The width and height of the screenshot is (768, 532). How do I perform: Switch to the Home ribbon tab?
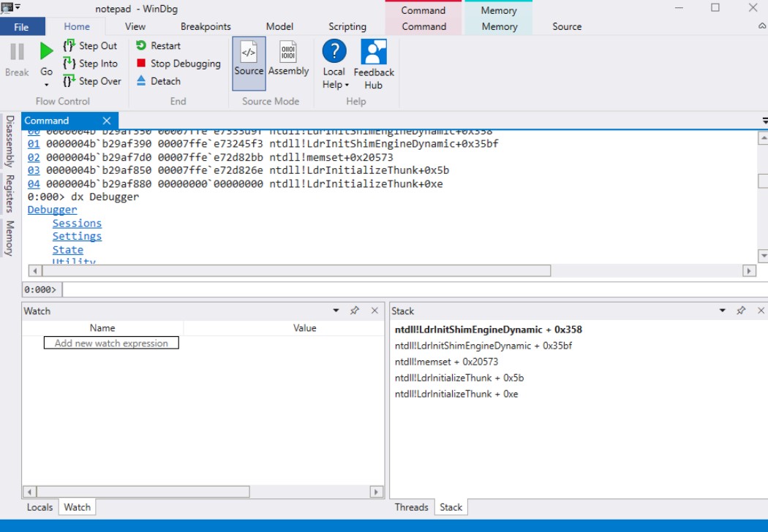pos(76,26)
